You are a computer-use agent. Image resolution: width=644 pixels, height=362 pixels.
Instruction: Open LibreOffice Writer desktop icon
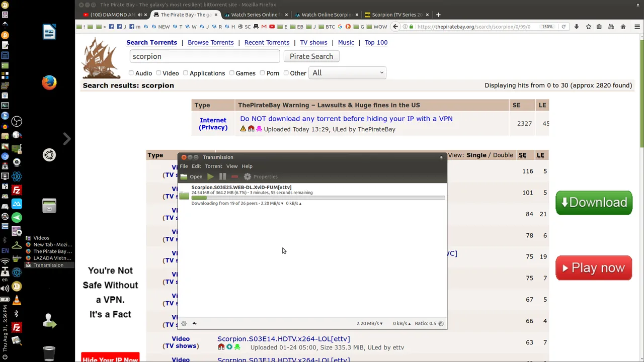49,32
